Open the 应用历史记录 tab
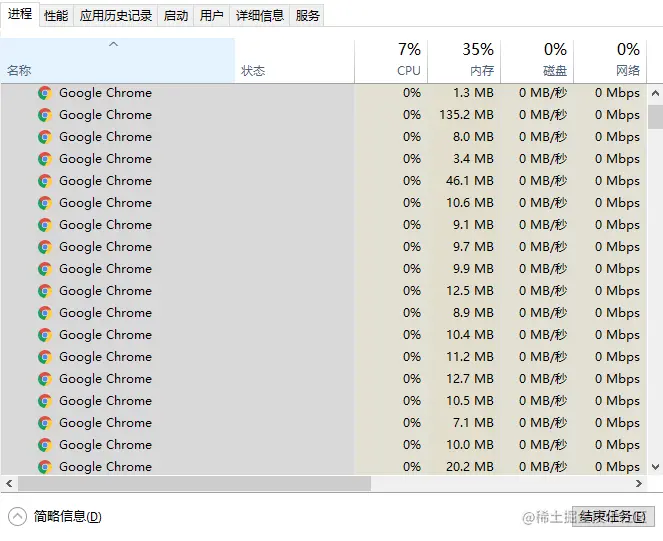 (115, 16)
